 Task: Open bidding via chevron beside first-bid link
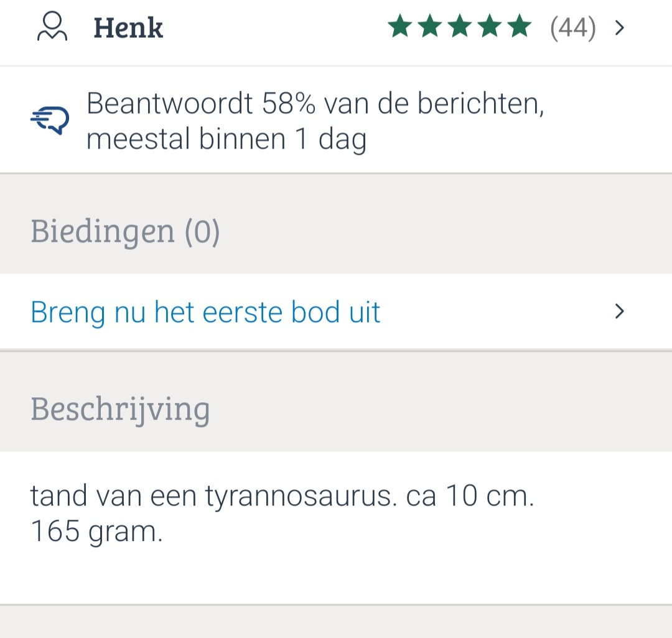619,312
